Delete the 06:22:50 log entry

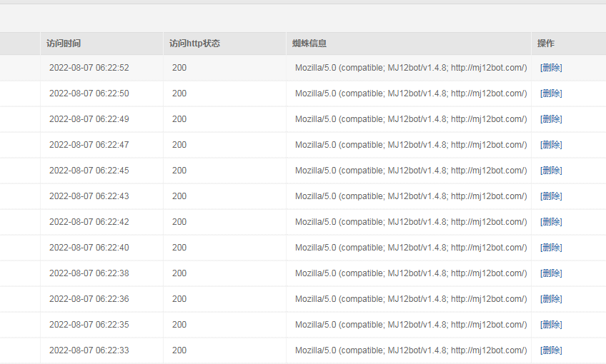(x=551, y=93)
